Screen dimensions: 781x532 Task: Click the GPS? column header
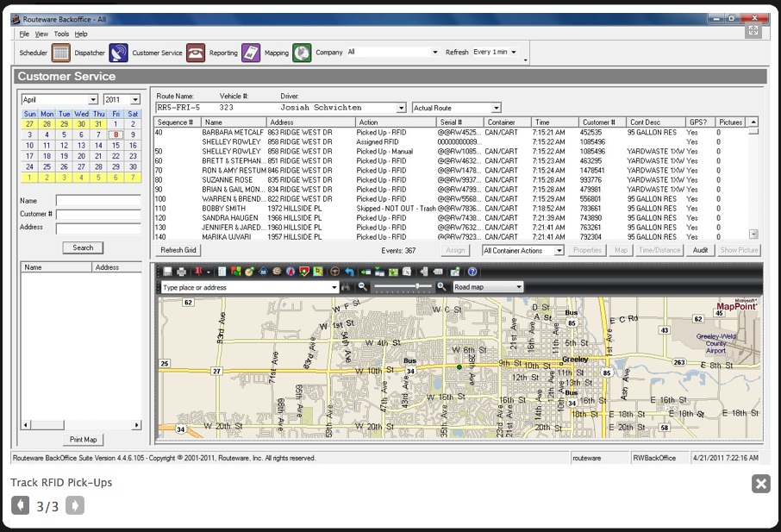tap(700, 122)
